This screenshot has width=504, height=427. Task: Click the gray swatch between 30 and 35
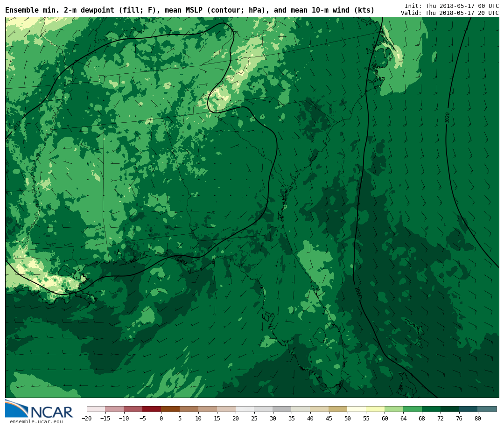pos(282,409)
